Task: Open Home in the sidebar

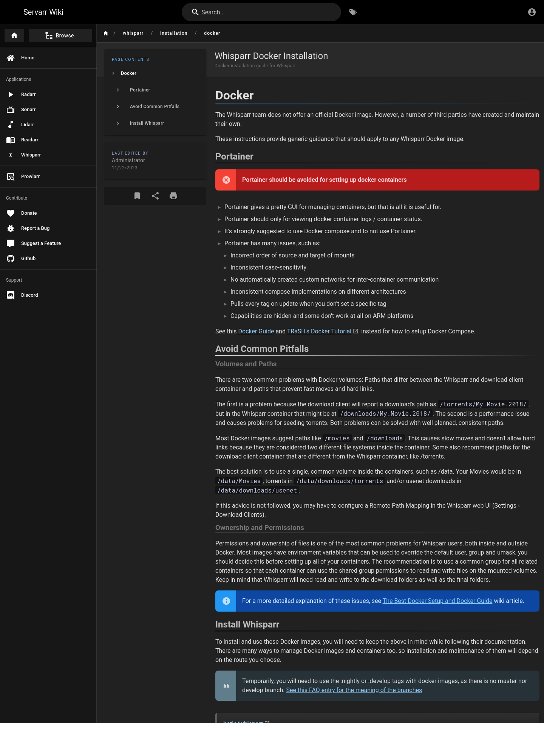Action: 48,58
